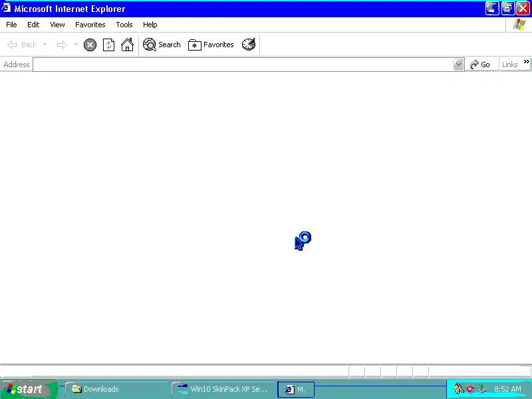Click the Internet Explorer title bar icon
The height and width of the screenshot is (399, 532).
[6, 7]
